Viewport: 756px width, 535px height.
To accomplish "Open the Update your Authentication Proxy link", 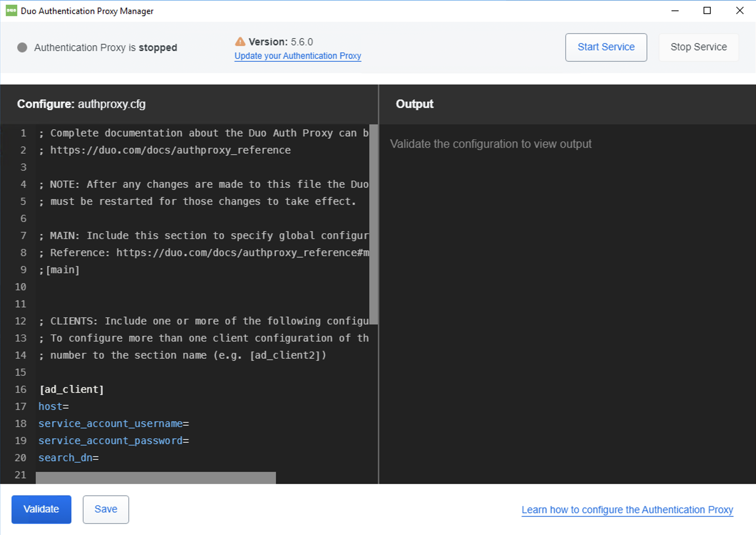I will 298,56.
